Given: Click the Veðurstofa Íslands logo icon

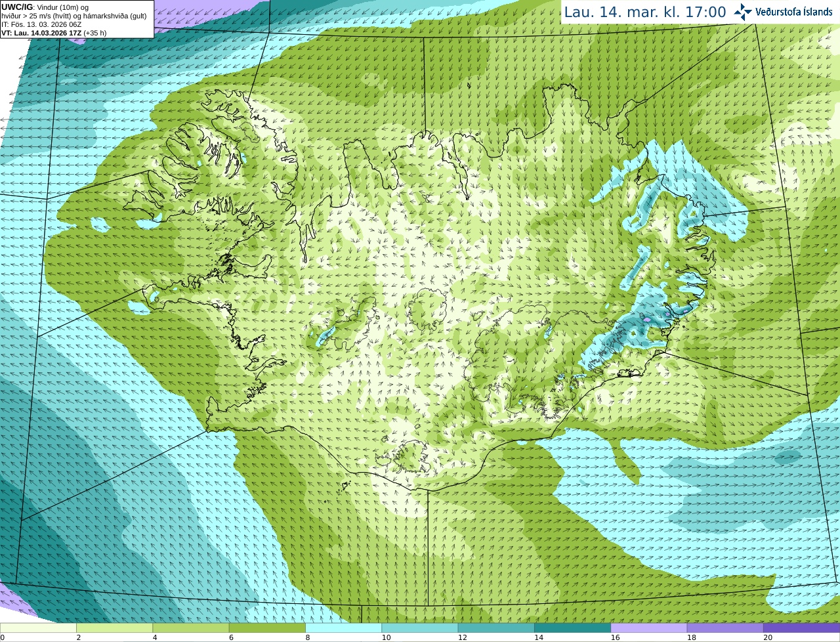Looking at the screenshot, I should [x=743, y=12].
